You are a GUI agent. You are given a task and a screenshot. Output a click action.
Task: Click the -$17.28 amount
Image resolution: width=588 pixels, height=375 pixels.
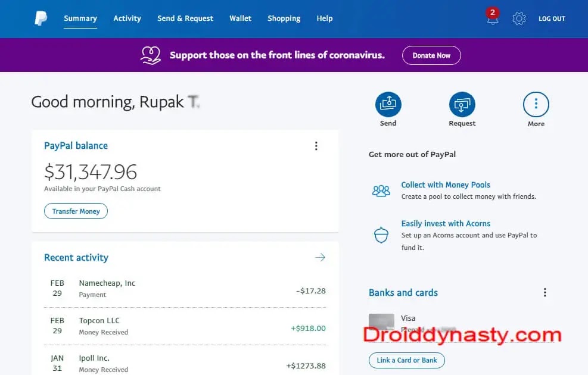click(x=311, y=290)
